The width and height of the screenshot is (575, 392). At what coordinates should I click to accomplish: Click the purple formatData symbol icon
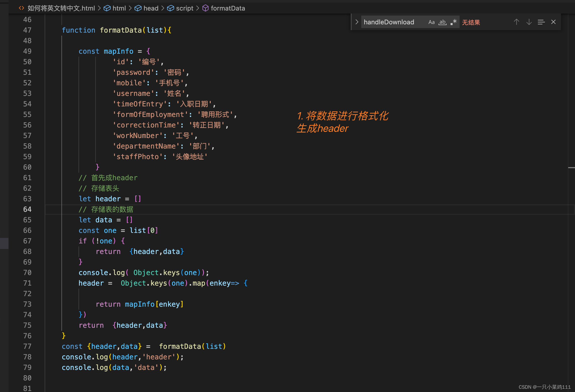pos(205,8)
